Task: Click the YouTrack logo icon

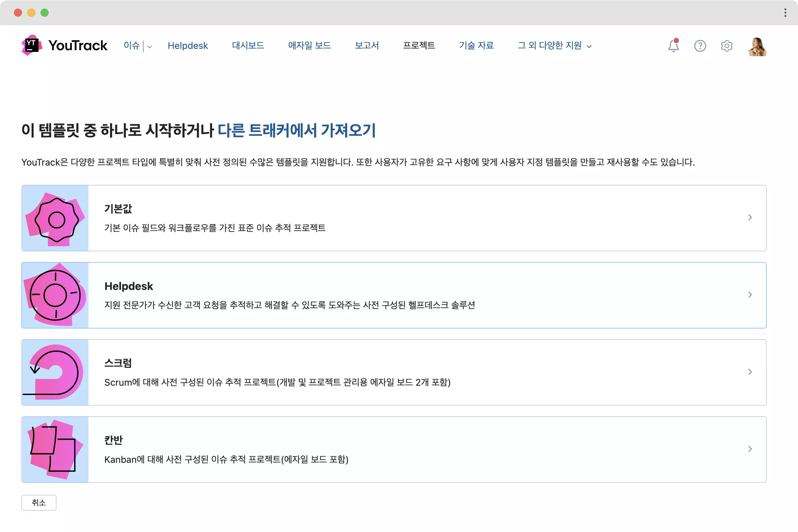Action: tap(32, 45)
